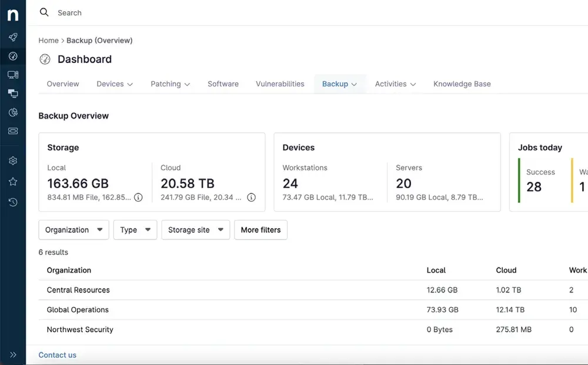Click the stacked screens sidebar icon

13,93
